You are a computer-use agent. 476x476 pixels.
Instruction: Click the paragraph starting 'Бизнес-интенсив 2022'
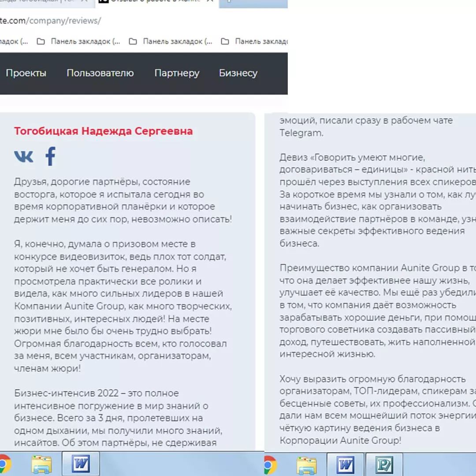point(119,418)
